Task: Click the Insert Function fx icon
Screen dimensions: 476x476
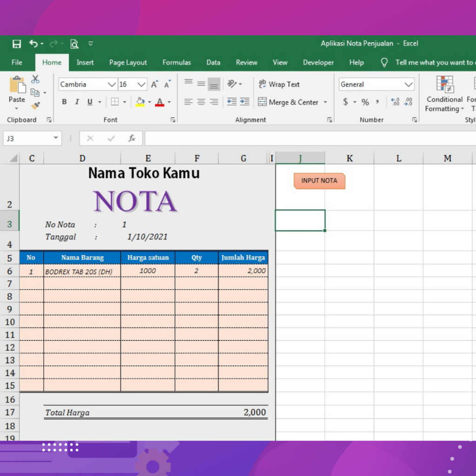Action: pos(132,139)
